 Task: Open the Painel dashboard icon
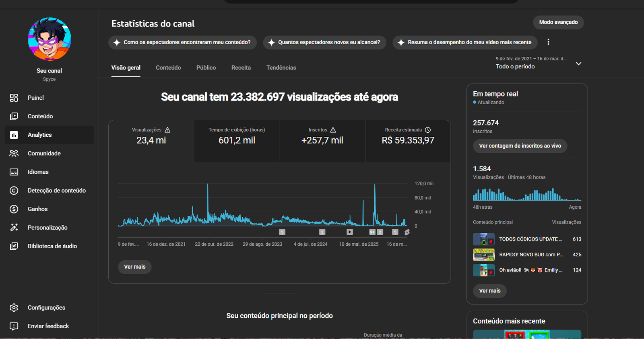[x=14, y=98]
